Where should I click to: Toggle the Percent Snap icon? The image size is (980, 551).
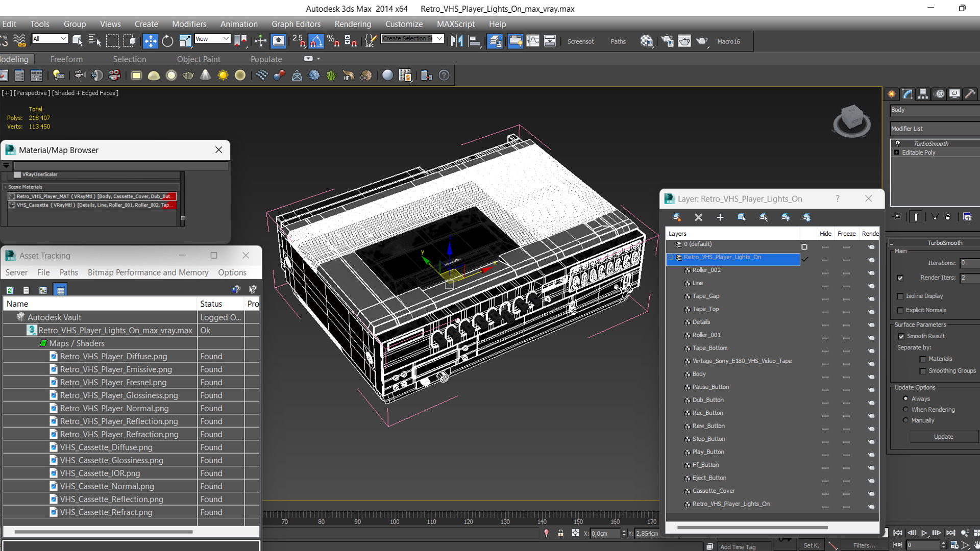[x=333, y=41]
